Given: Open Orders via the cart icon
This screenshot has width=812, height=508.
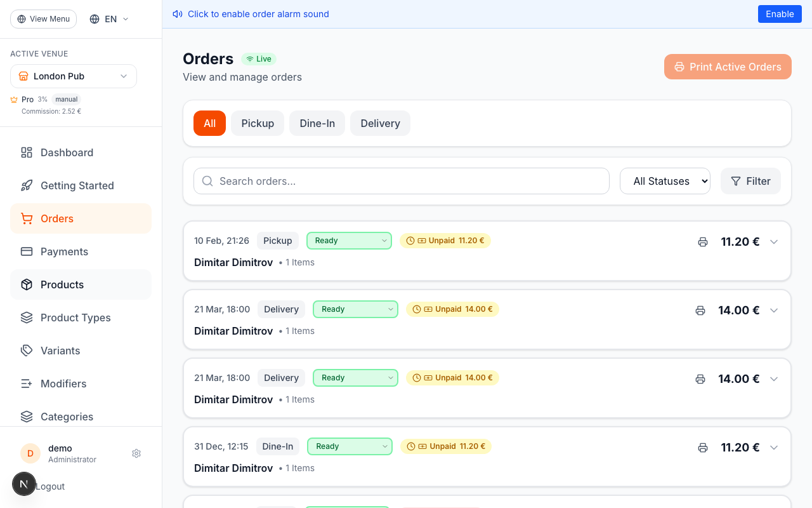Looking at the screenshot, I should [x=26, y=218].
